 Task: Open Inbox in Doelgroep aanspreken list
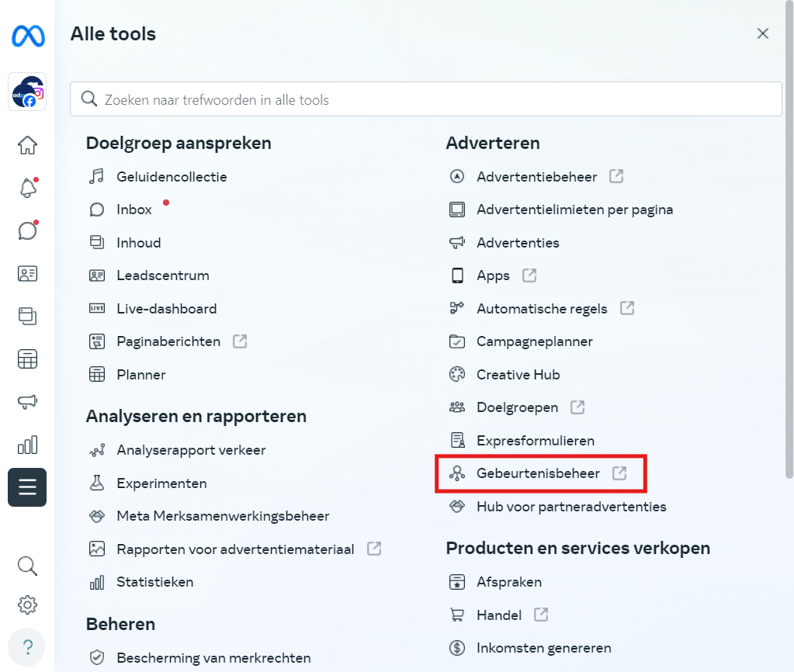coord(133,210)
